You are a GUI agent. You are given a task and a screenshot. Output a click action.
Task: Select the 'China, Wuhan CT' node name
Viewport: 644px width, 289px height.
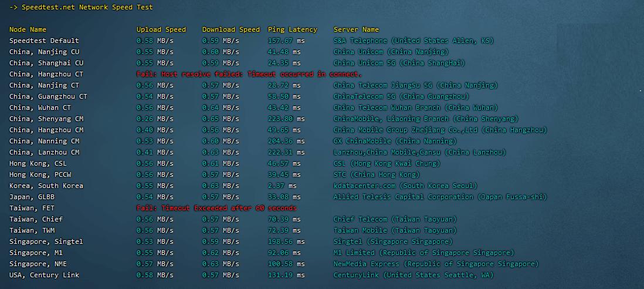pos(40,107)
